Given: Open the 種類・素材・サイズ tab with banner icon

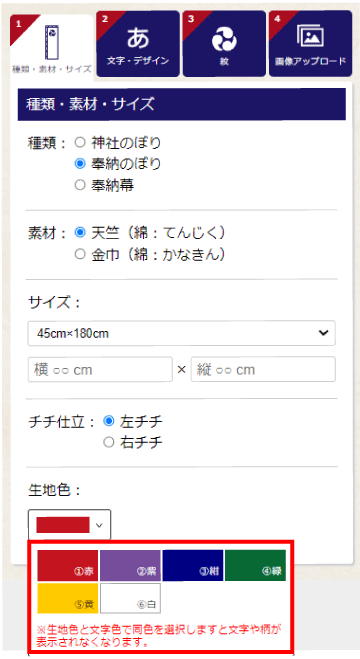Looking at the screenshot, I should coord(52,46).
